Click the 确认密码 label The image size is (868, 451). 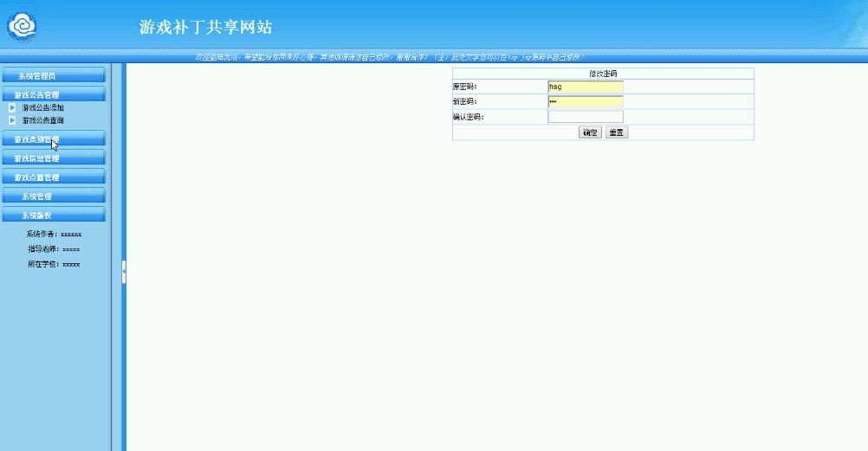[x=469, y=117]
